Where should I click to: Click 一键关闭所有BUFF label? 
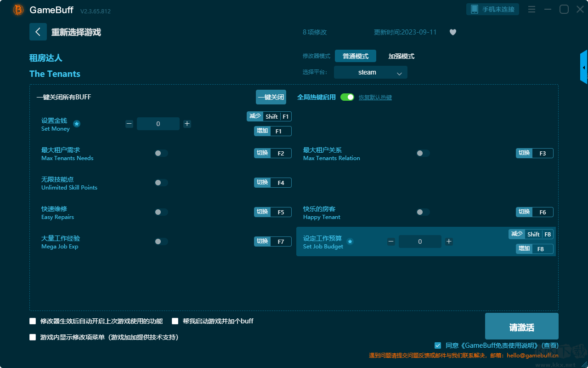64,97
